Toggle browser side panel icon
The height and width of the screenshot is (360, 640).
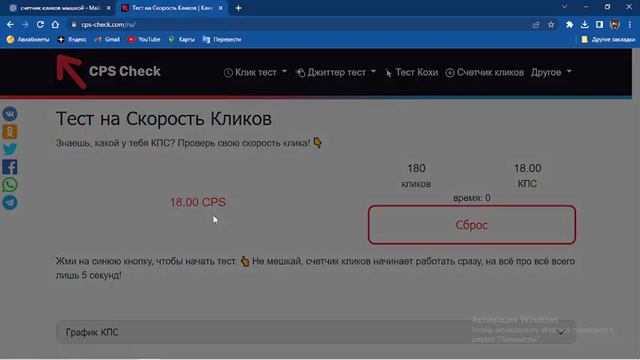click(x=599, y=24)
